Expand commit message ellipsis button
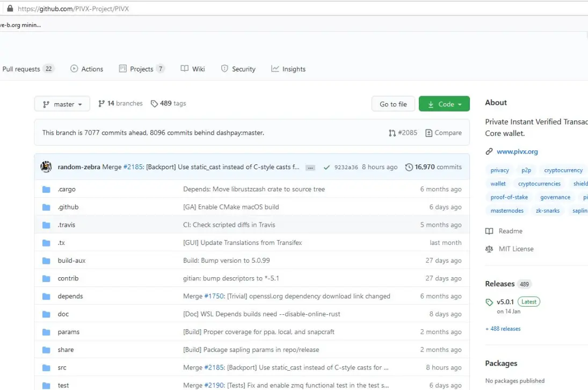 pos(310,168)
